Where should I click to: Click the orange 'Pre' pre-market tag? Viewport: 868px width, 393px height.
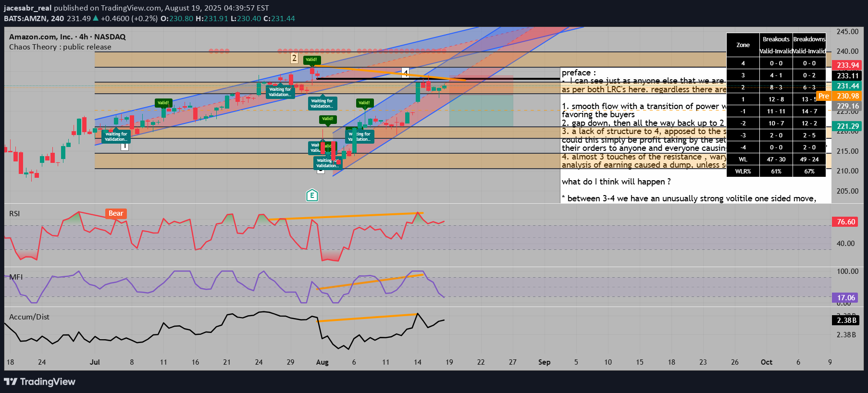point(823,96)
